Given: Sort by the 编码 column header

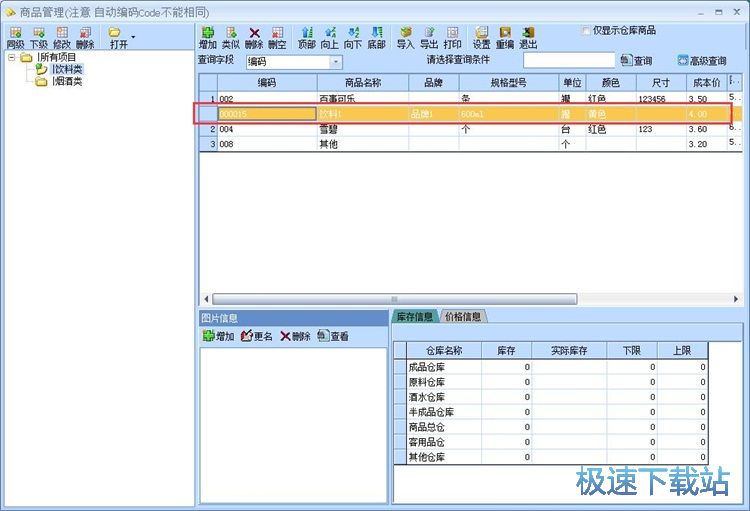Looking at the screenshot, I should pos(267,83).
